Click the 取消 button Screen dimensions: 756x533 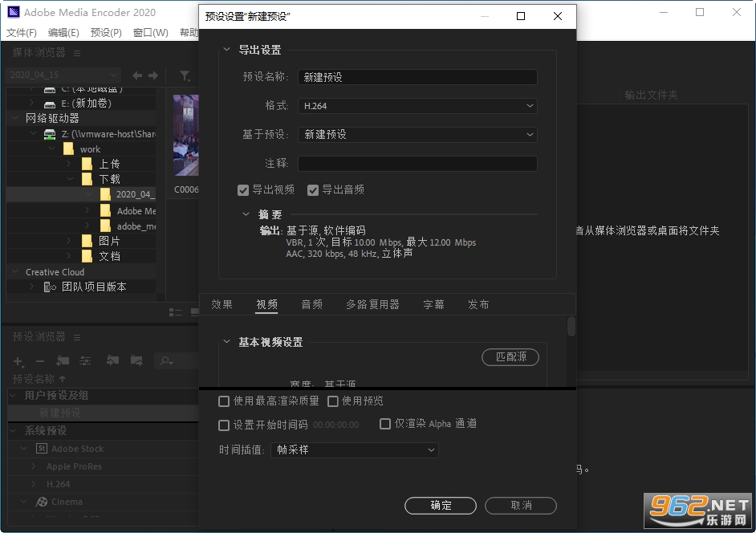tap(521, 506)
